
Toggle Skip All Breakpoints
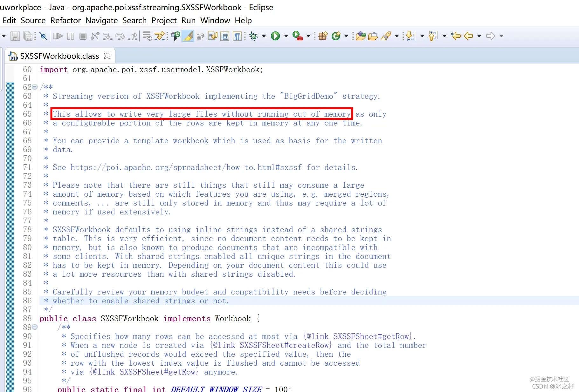tap(44, 36)
